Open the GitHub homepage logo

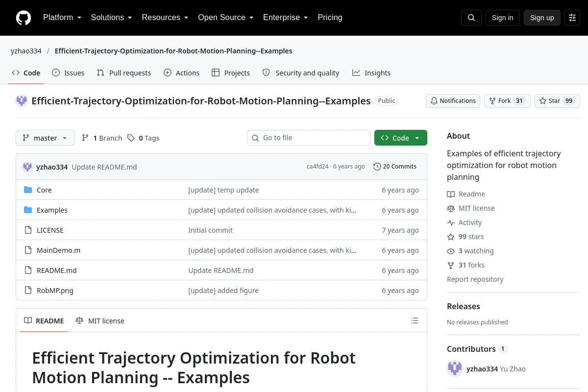[x=24, y=18]
